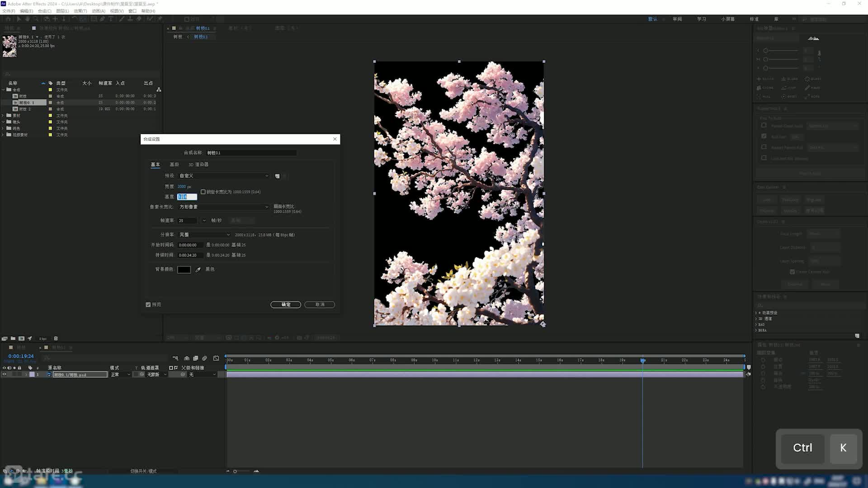This screenshot has height=488, width=868.
Task: Open the 预设 dropdown showing 自定义
Action: (224, 176)
